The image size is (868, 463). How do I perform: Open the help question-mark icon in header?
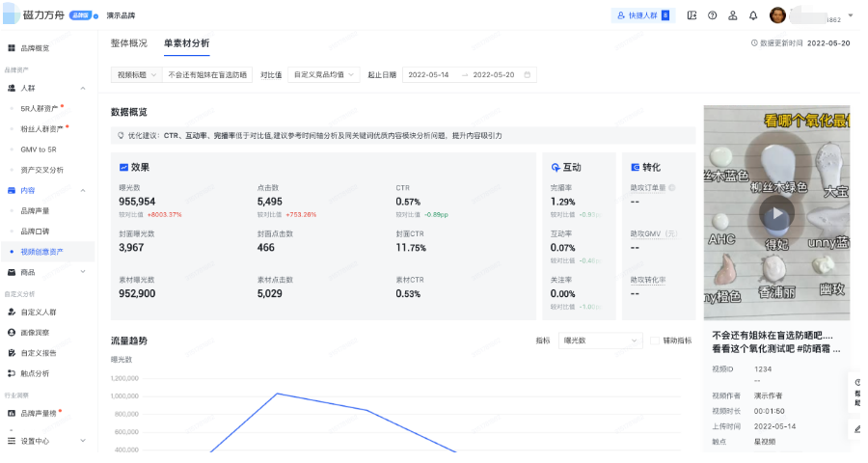click(713, 15)
